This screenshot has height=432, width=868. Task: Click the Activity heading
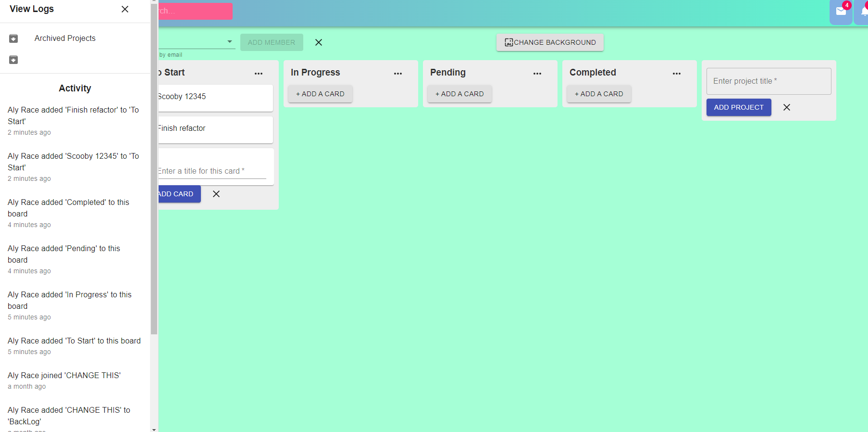point(75,88)
